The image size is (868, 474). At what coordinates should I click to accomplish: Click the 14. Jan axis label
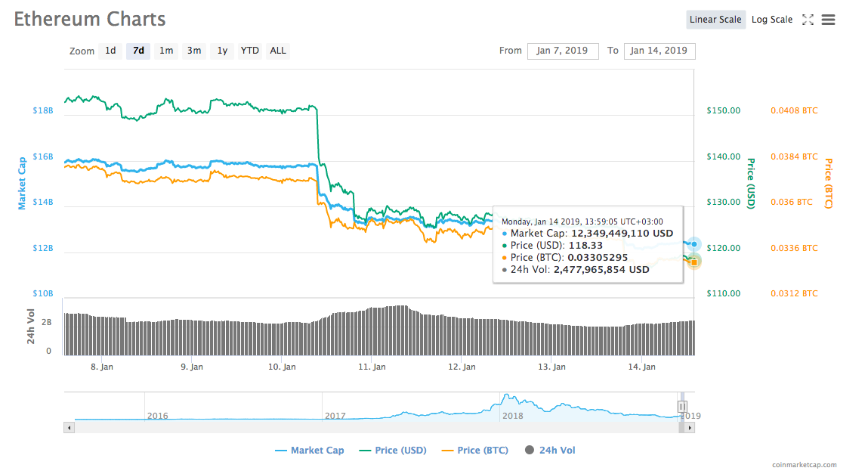click(x=641, y=367)
